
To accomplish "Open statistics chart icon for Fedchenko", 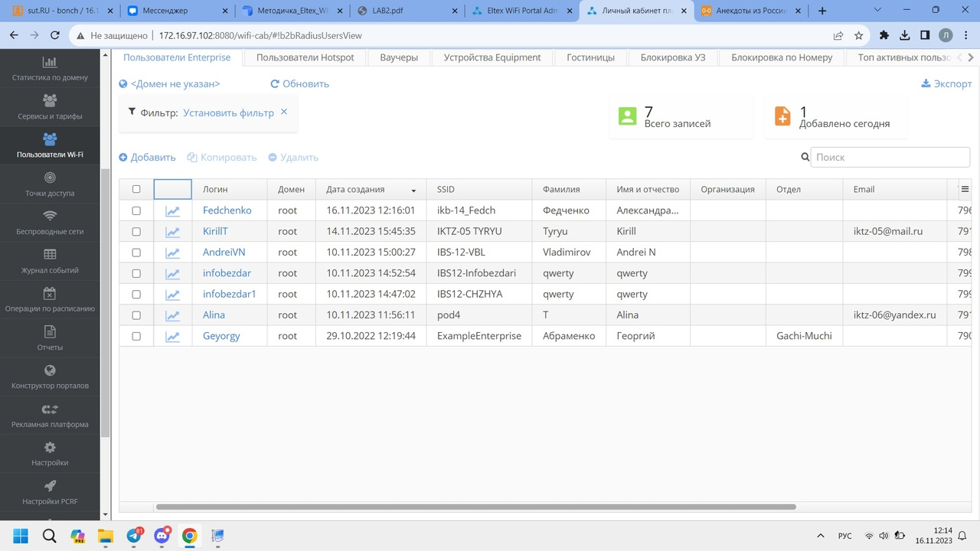I will click(173, 210).
